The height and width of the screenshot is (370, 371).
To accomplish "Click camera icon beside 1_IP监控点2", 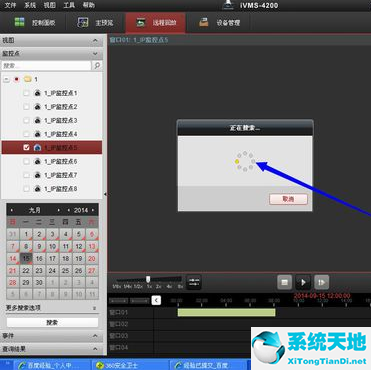I will pyautogui.click(x=37, y=107).
